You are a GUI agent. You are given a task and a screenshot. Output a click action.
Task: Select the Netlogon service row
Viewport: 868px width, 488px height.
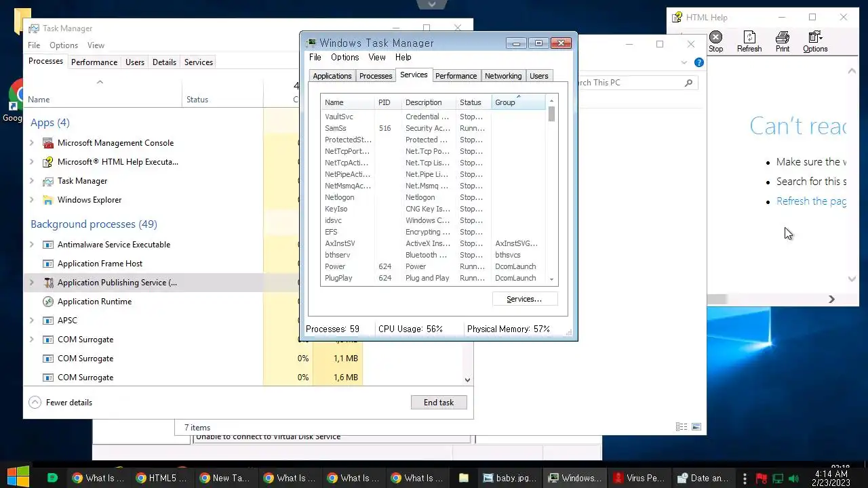coord(433,197)
